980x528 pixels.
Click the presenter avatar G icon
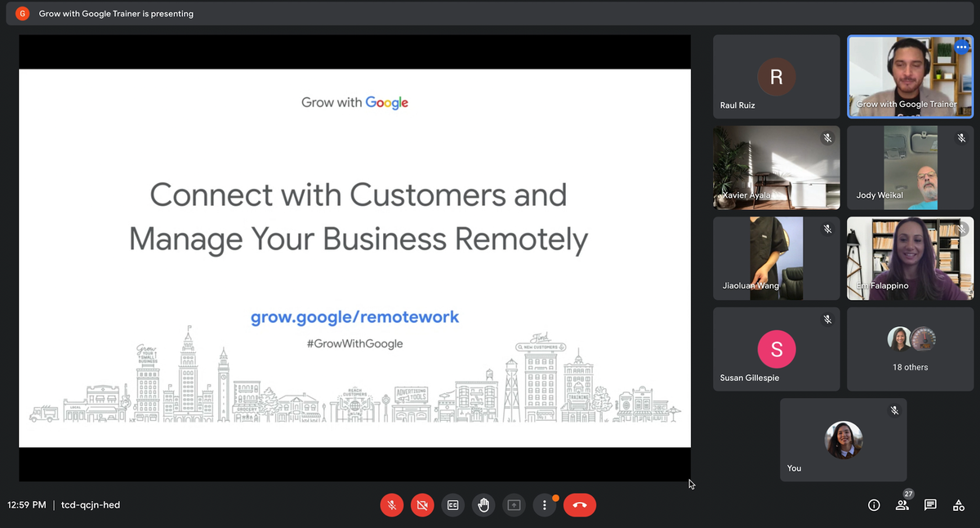tap(22, 14)
